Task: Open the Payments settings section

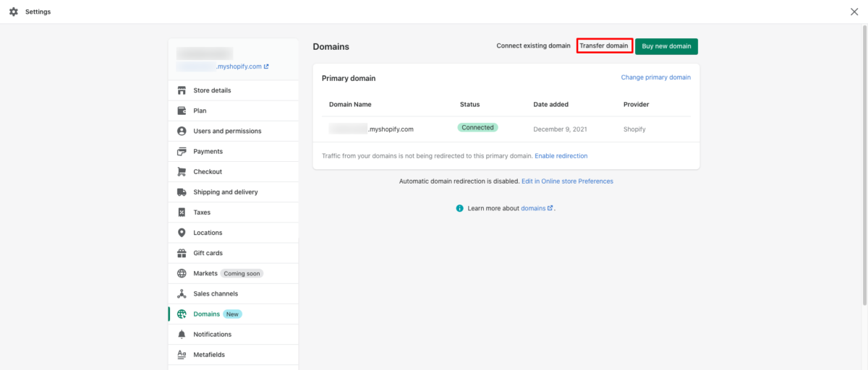Action: click(x=208, y=152)
